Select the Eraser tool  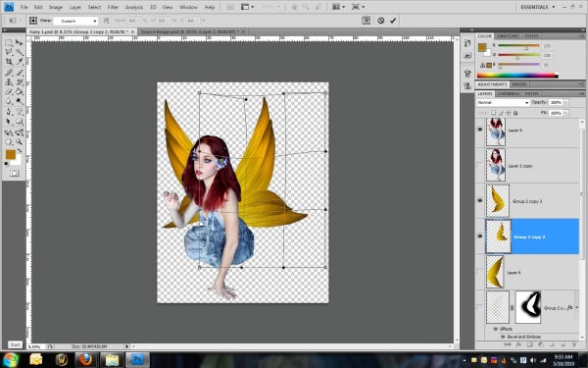(x=9, y=91)
